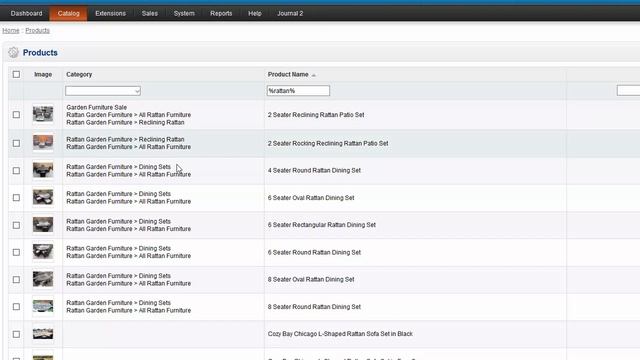Toggle the select-all checkbox in table header

[x=16, y=74]
